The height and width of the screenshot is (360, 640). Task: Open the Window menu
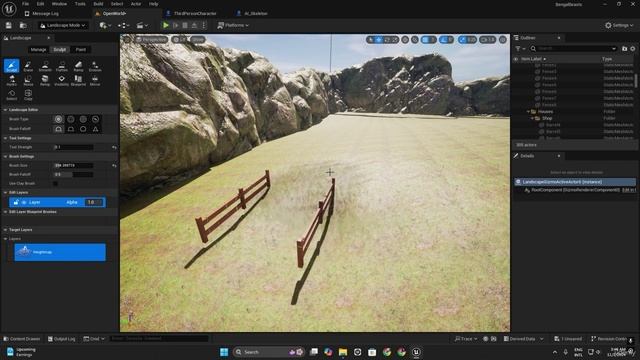pyautogui.click(x=59, y=4)
